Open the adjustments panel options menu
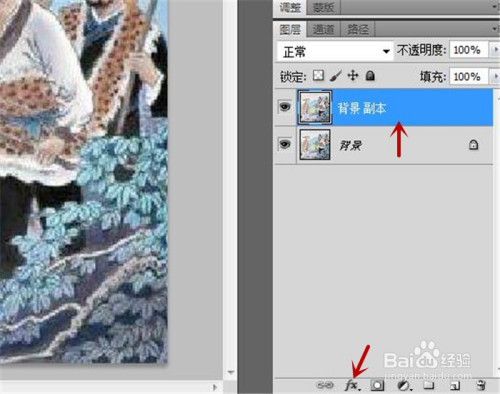The width and height of the screenshot is (500, 394). (x=496, y=7)
